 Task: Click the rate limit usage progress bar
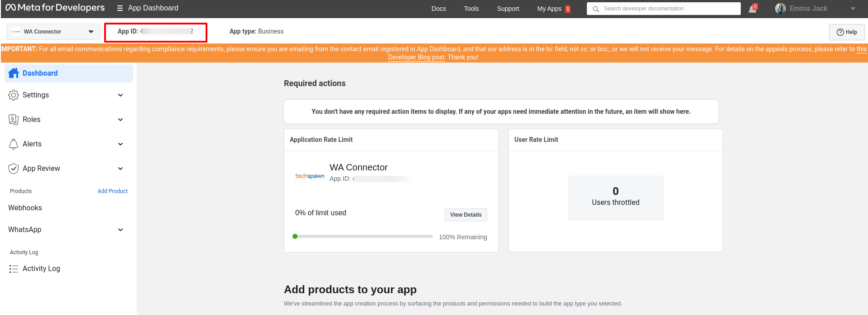pos(363,237)
